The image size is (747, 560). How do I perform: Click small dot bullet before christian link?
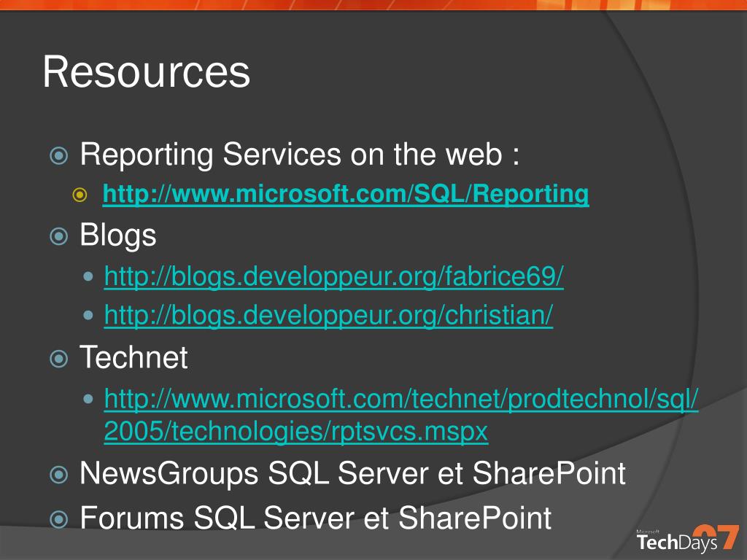(88, 315)
